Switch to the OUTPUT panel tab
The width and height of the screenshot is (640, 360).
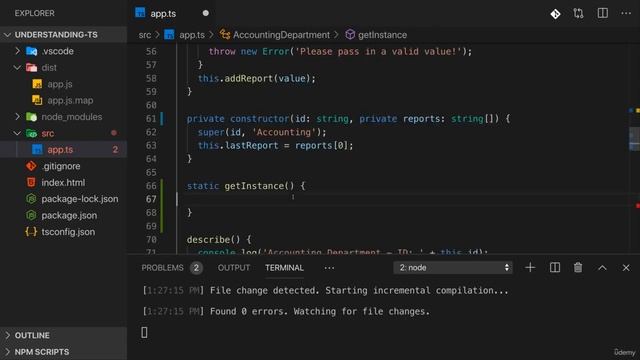click(233, 268)
